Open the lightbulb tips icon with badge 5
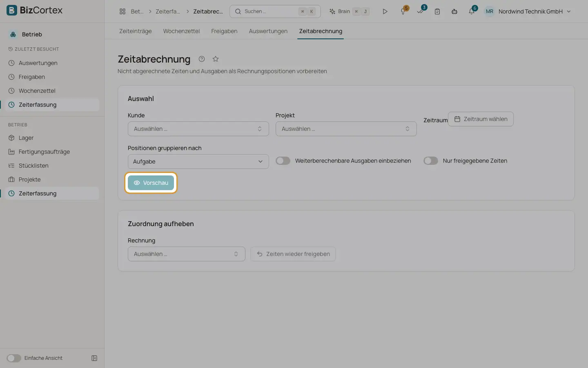588x368 pixels. coord(403,11)
